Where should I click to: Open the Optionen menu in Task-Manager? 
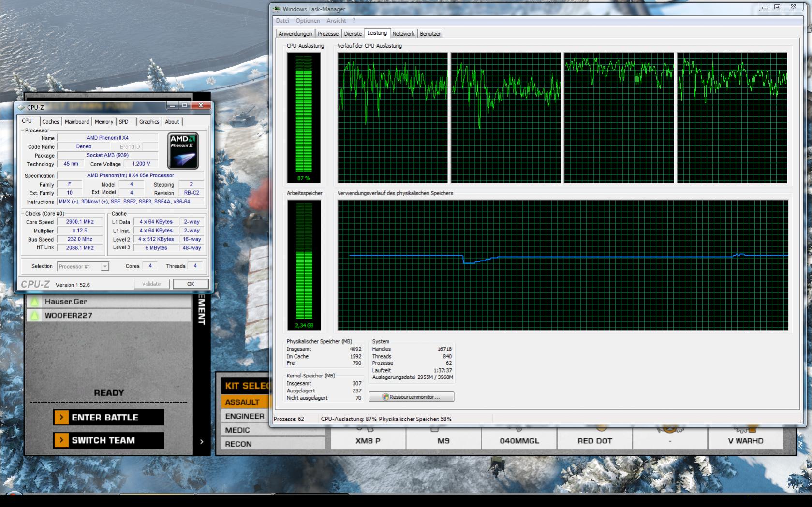308,21
